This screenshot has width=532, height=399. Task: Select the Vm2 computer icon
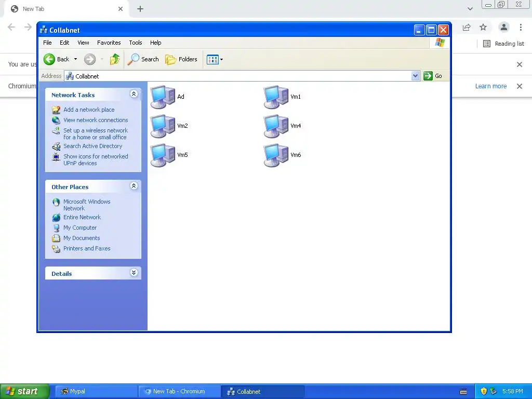tap(163, 126)
